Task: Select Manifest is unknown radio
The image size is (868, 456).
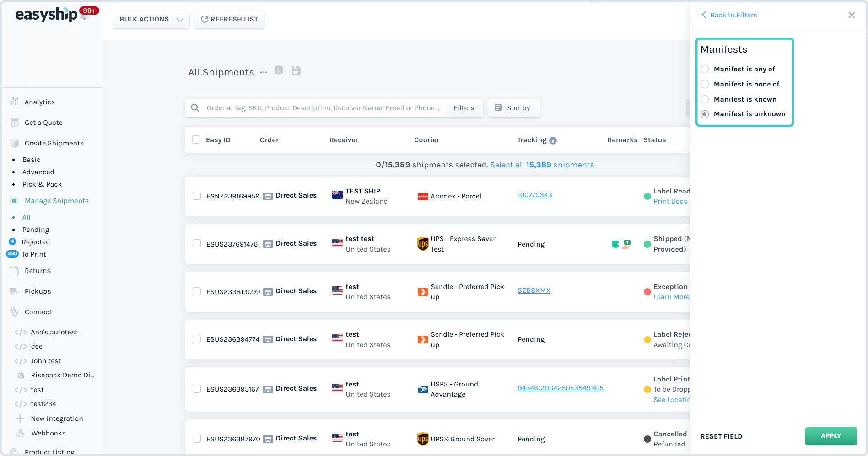Action: pos(705,114)
